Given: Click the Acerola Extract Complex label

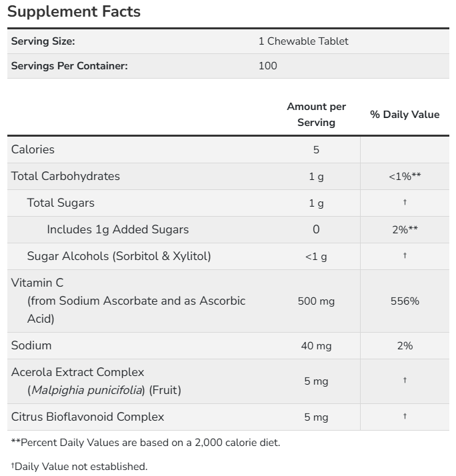Looking at the screenshot, I should pyautogui.click(x=77, y=372).
